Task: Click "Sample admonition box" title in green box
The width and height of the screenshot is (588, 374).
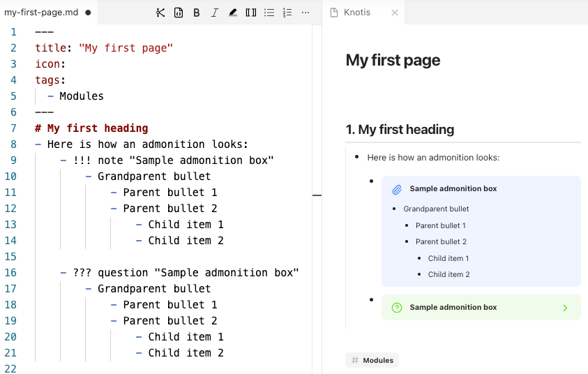Action: click(x=453, y=307)
